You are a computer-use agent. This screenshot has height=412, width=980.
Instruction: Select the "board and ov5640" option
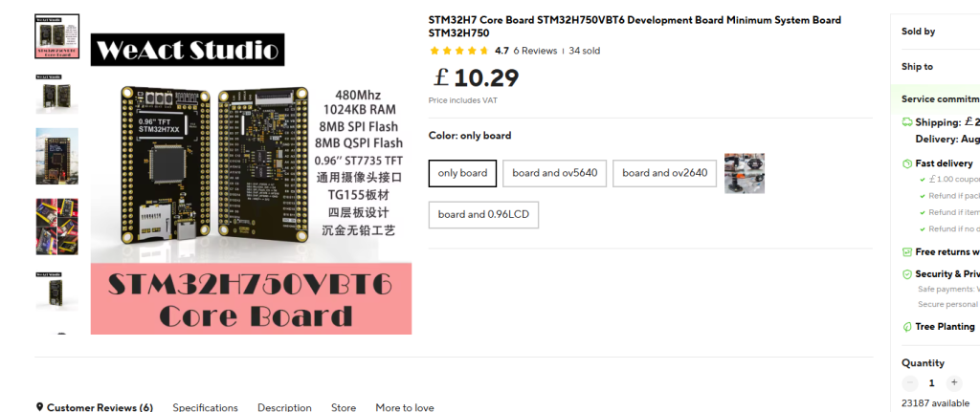coord(554,173)
